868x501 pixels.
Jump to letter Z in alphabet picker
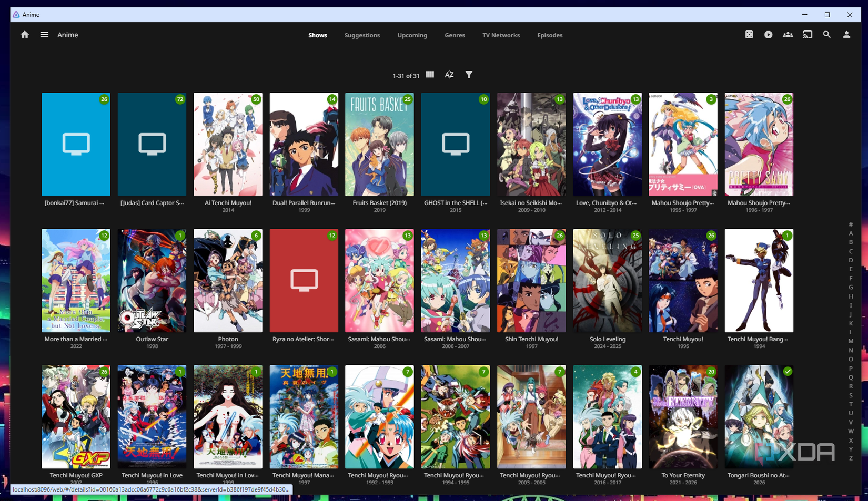tap(851, 458)
